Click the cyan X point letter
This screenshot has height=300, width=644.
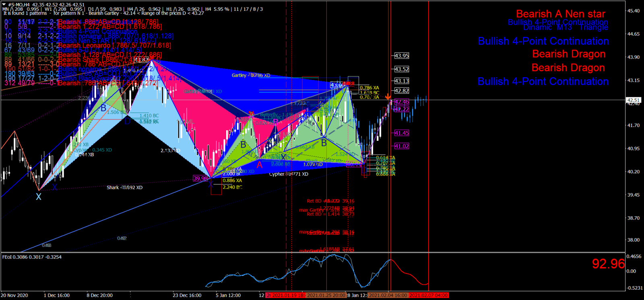click(39, 197)
